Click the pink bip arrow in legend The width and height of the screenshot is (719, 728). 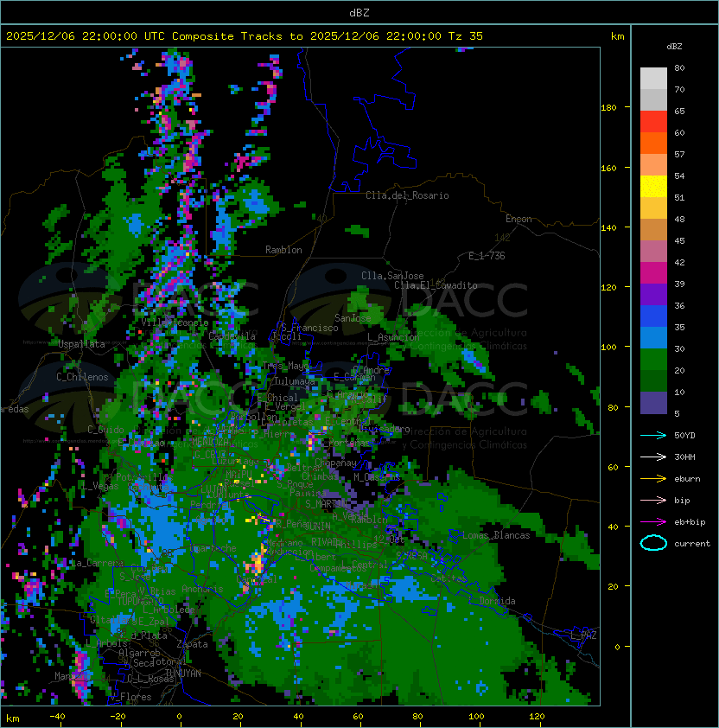[x=653, y=501]
